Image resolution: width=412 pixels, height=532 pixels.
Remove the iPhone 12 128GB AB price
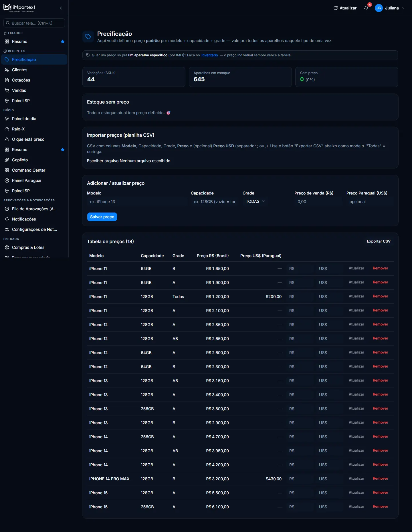[x=380, y=338]
